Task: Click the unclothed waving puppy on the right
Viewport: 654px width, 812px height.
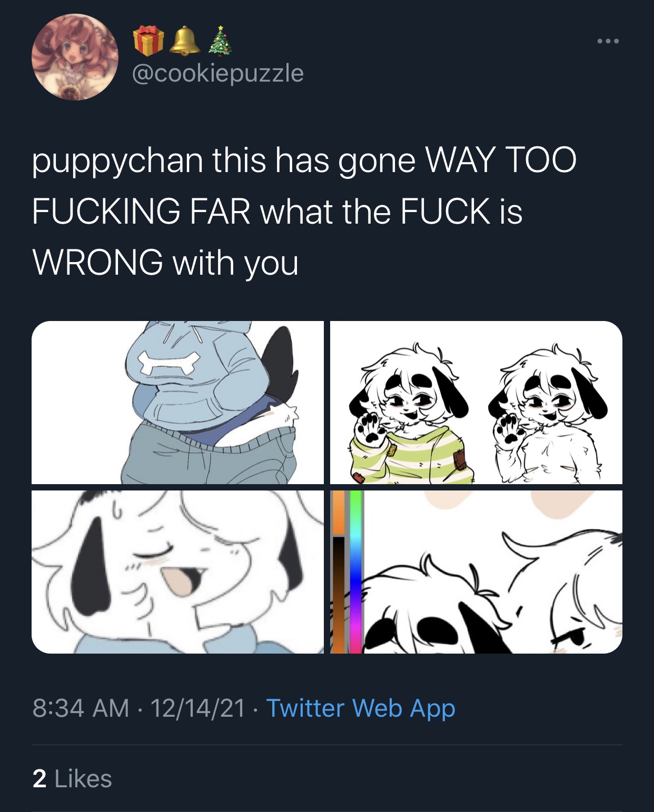Action: [x=548, y=413]
